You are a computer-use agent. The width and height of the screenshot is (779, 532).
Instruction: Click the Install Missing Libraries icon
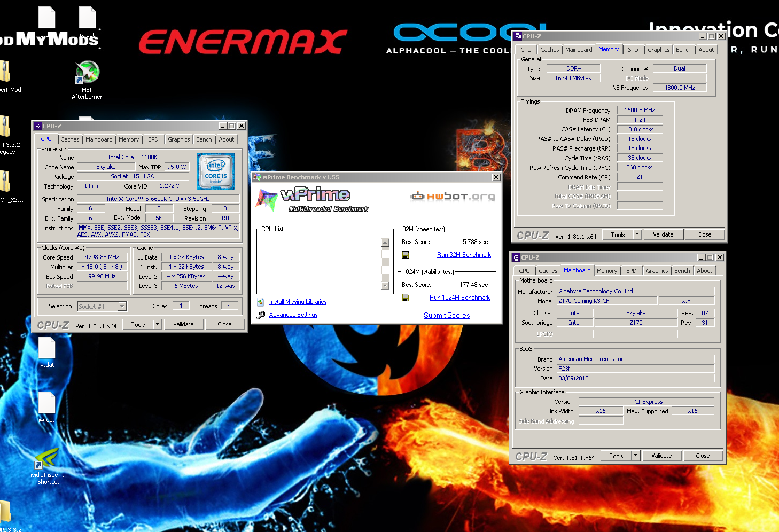pos(261,302)
